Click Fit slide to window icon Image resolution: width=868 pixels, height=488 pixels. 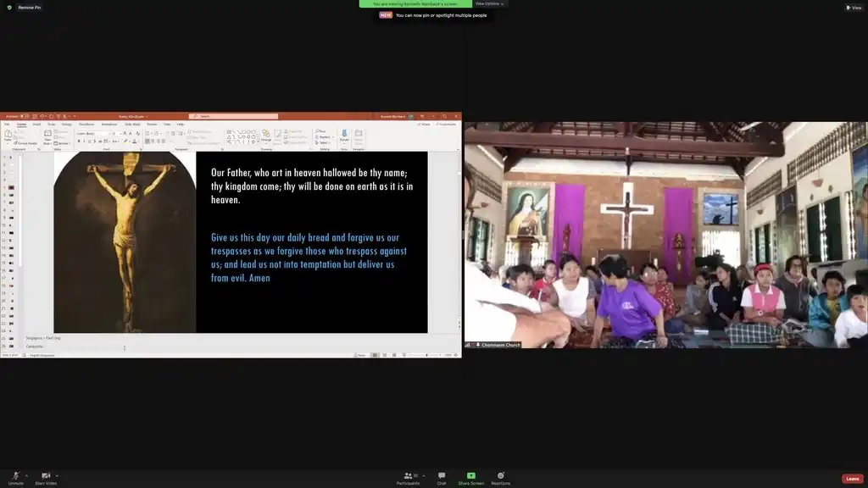tap(455, 355)
